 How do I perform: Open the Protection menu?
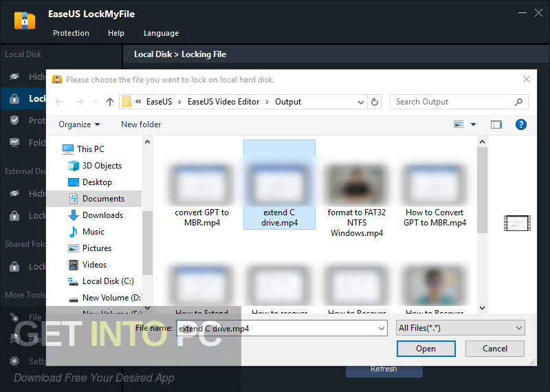[x=71, y=33]
